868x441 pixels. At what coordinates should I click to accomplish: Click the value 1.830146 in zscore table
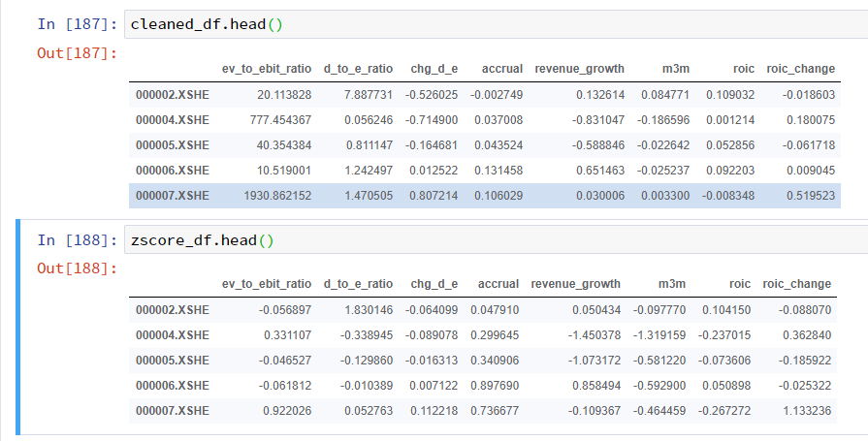369,310
